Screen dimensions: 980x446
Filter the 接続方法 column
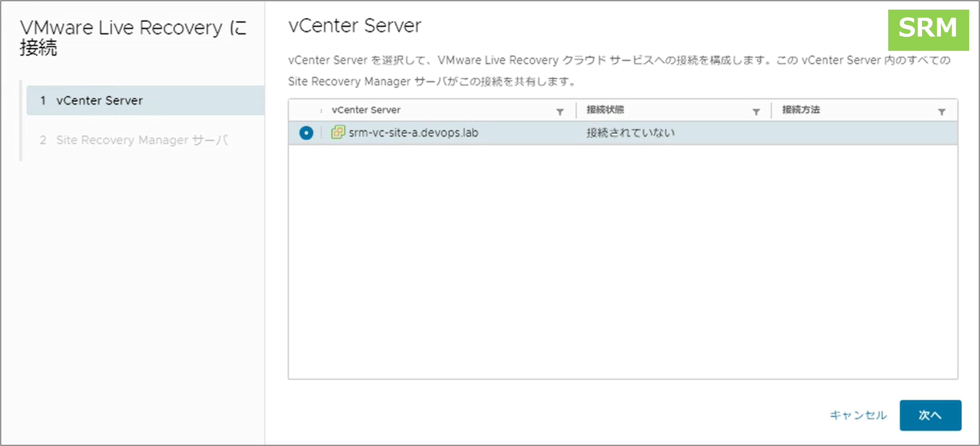[942, 112]
